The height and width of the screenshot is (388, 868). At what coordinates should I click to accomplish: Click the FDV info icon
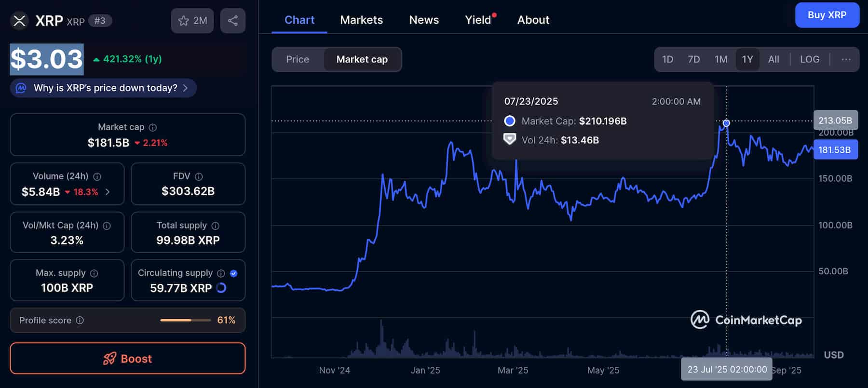(x=199, y=176)
